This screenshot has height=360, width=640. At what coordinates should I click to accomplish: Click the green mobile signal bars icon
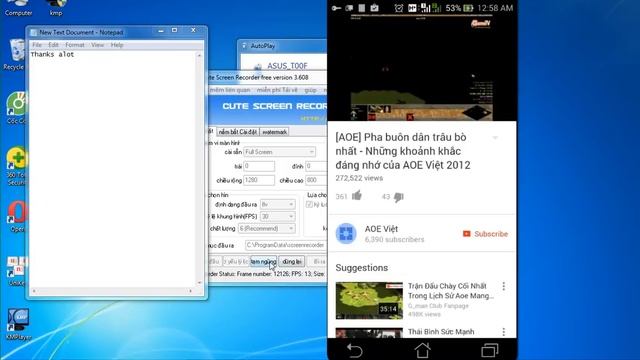pyautogui.click(x=436, y=8)
